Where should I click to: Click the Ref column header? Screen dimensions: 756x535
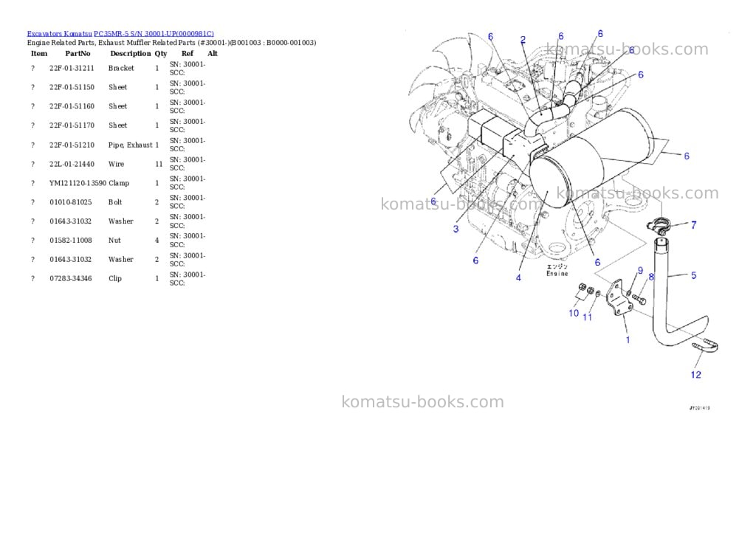pyautogui.click(x=187, y=53)
